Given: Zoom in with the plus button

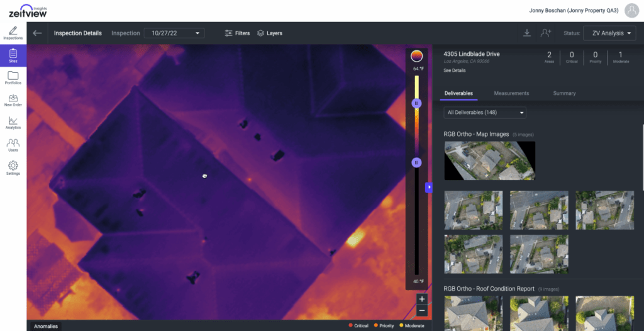Looking at the screenshot, I should 422,299.
